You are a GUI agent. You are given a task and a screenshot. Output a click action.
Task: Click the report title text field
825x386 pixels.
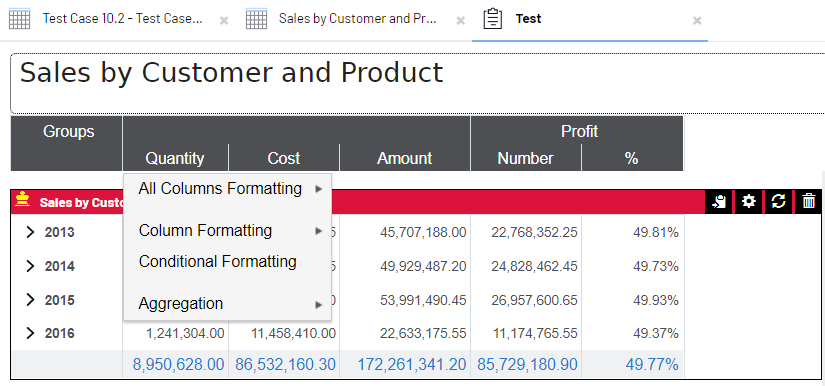tap(417, 83)
